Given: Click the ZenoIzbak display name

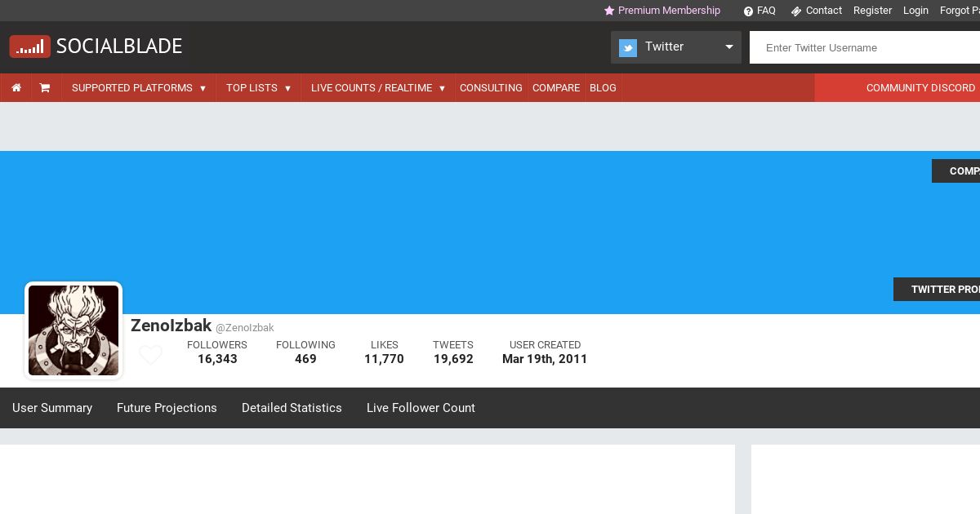Looking at the screenshot, I should (171, 326).
